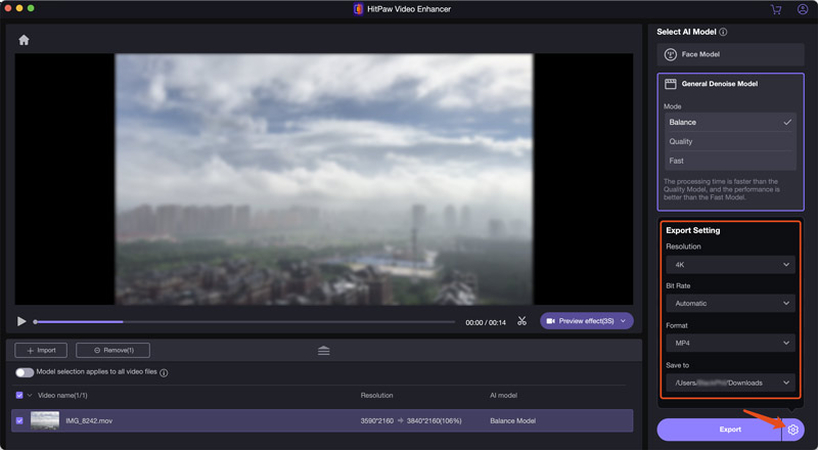Click the Import button

[41, 350]
